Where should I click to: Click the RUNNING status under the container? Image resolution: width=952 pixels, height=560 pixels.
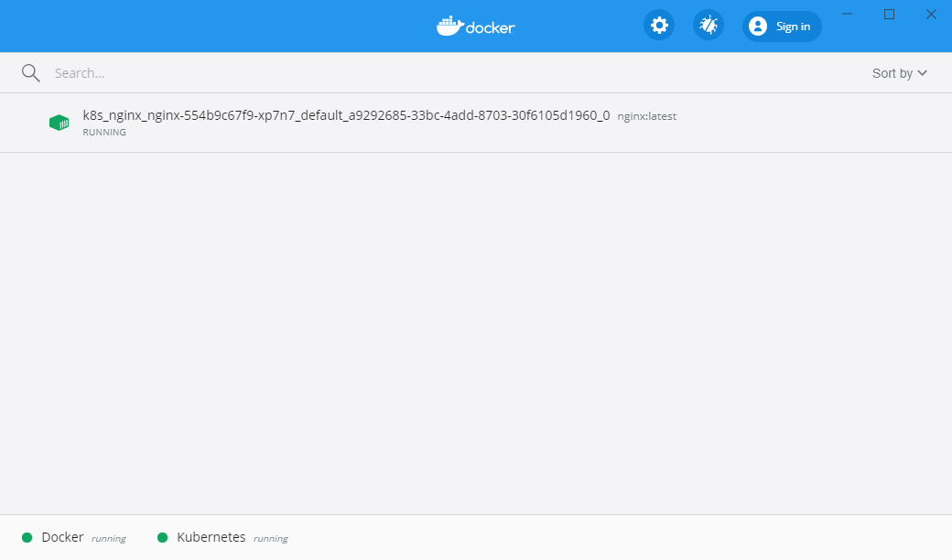pos(104,133)
